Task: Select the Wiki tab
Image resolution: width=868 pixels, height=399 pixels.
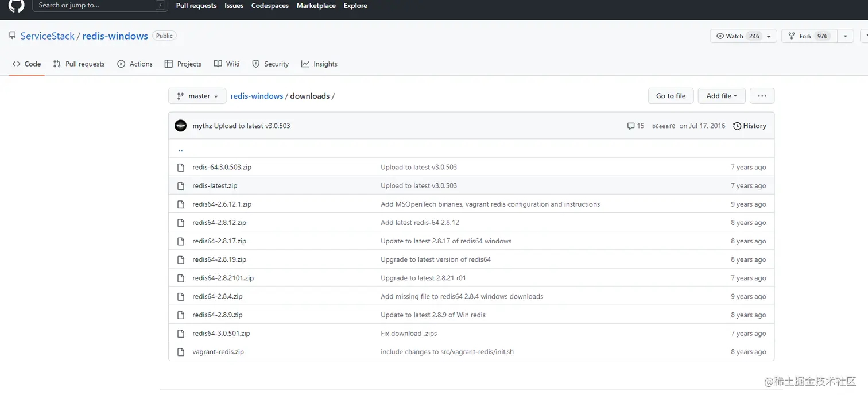Action: 227,64
